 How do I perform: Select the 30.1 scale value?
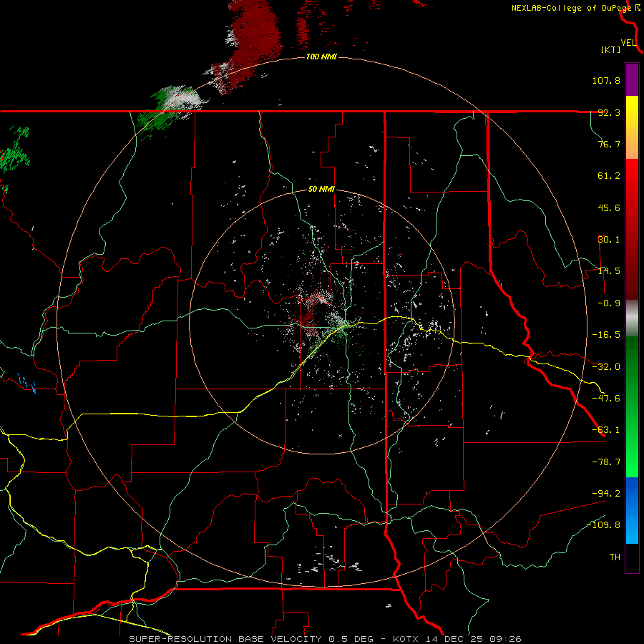click(609, 240)
